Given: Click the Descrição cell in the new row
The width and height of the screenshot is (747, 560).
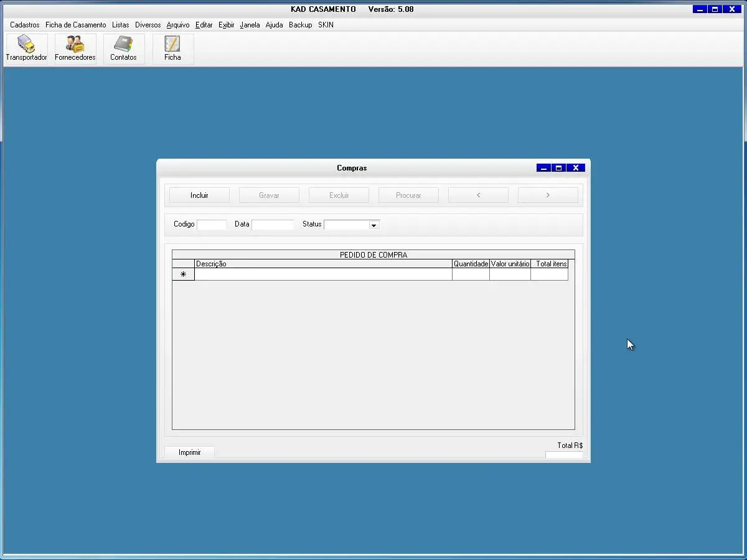Looking at the screenshot, I should 323,274.
